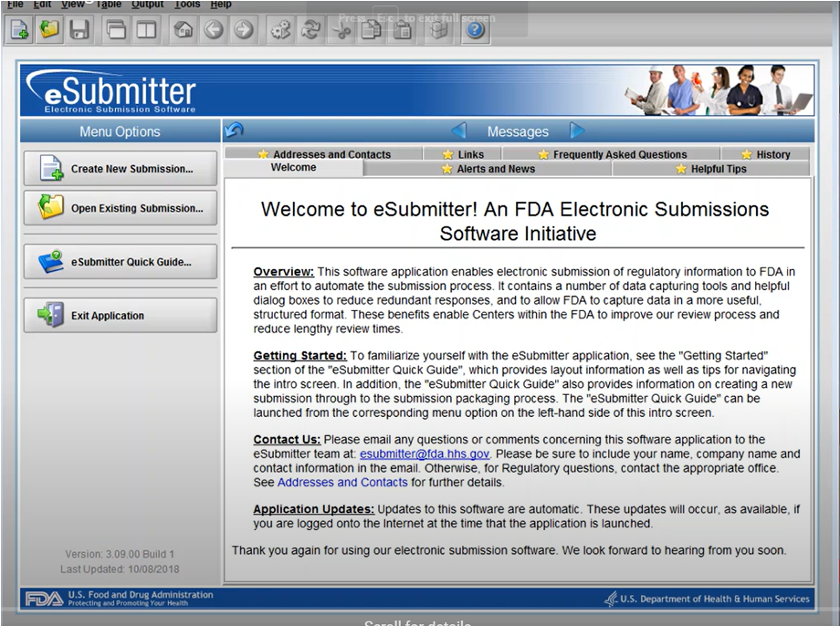The image size is (840, 626).
Task: Click the Help question mark icon
Action: pyautogui.click(x=475, y=29)
